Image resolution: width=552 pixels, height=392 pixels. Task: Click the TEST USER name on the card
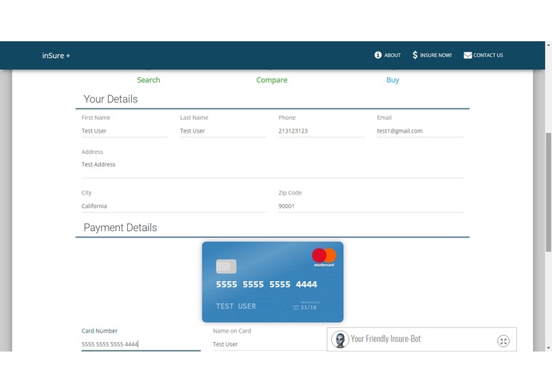236,306
